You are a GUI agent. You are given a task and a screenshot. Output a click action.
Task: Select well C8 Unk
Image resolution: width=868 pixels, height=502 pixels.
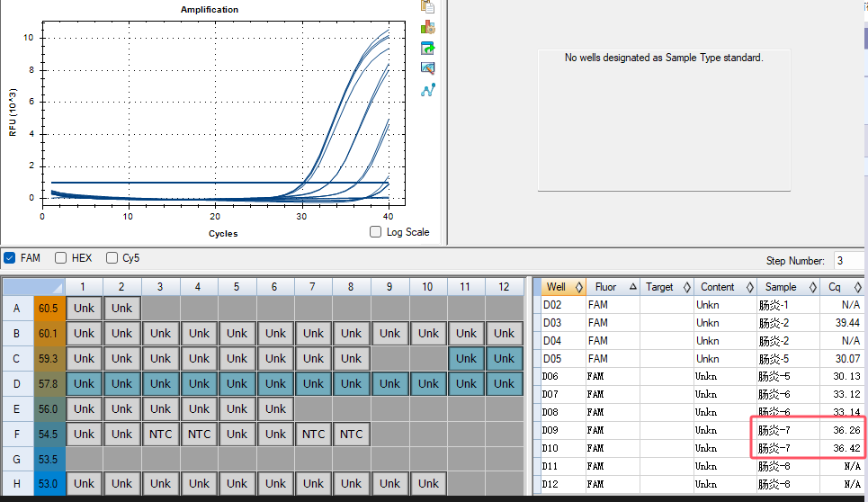point(352,359)
